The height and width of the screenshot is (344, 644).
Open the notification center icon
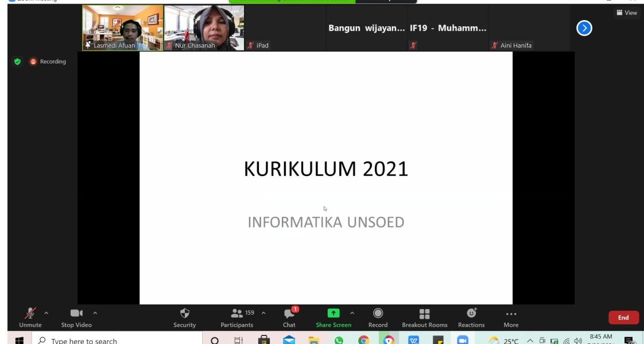pyautogui.click(x=629, y=341)
